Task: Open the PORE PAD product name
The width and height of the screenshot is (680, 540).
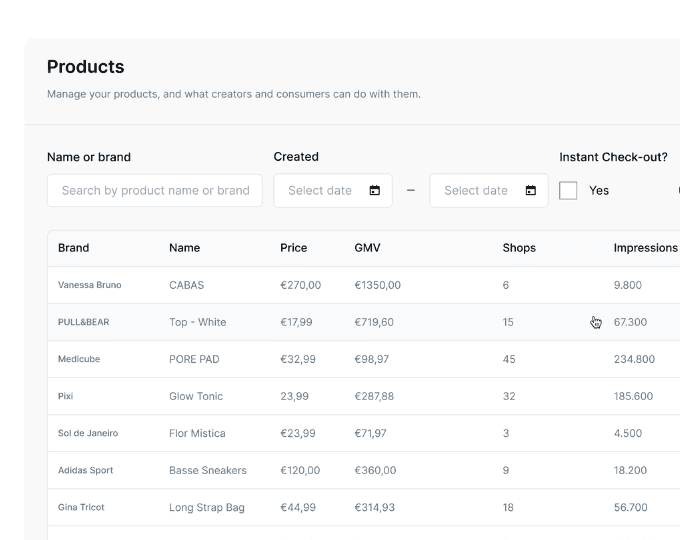Action: tap(194, 359)
